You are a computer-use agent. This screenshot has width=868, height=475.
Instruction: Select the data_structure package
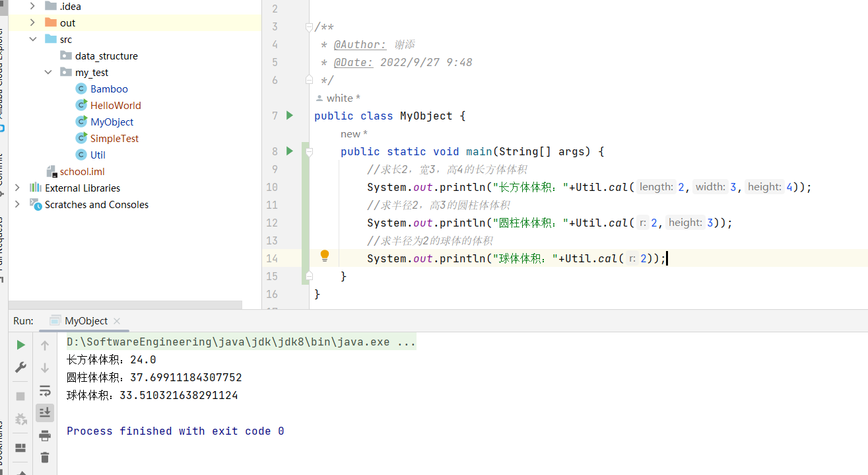click(106, 55)
